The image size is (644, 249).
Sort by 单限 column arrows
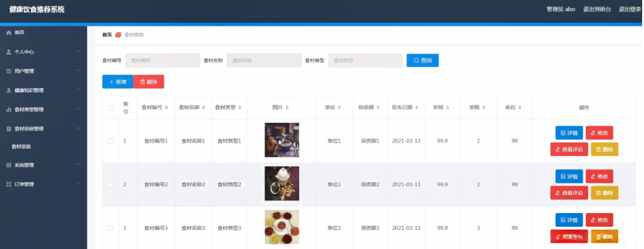[483, 108]
